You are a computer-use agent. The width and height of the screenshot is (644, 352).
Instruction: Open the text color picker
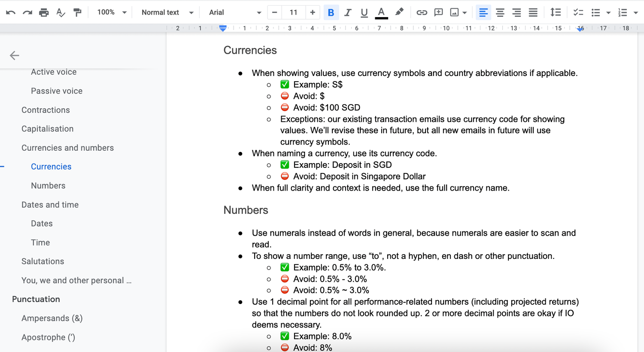[381, 12]
